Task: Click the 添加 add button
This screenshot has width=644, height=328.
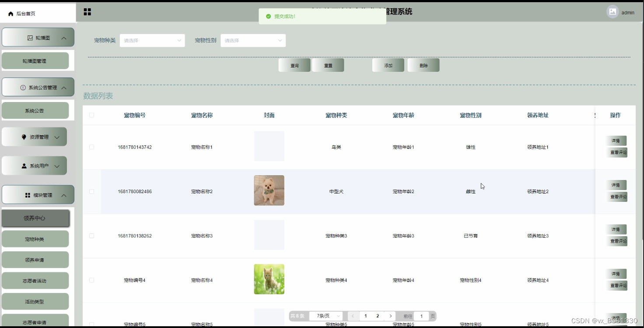Action: [388, 65]
